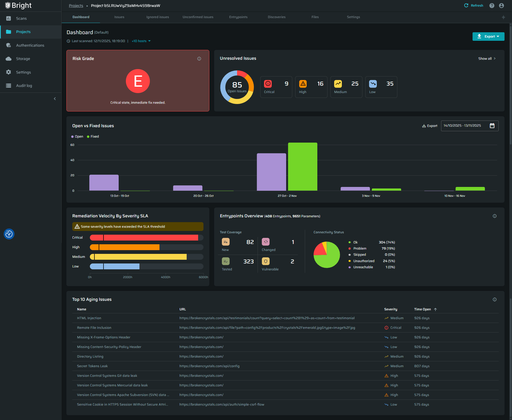Toggle Time Open column sort arrow

point(435,309)
